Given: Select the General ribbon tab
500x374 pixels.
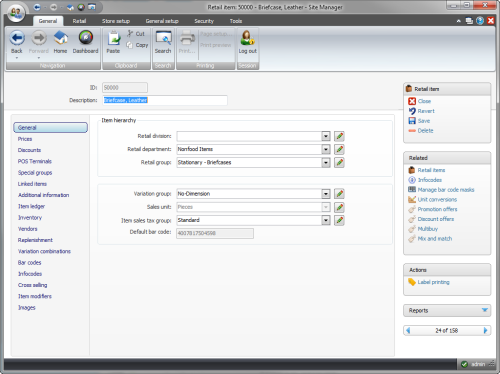Looking at the screenshot, I should point(48,21).
